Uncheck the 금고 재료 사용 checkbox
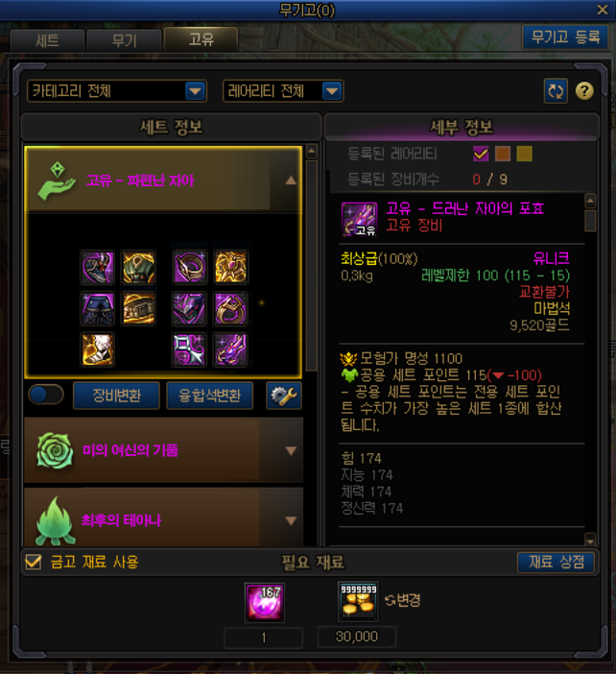Screen dimensions: 616x674 33,562
